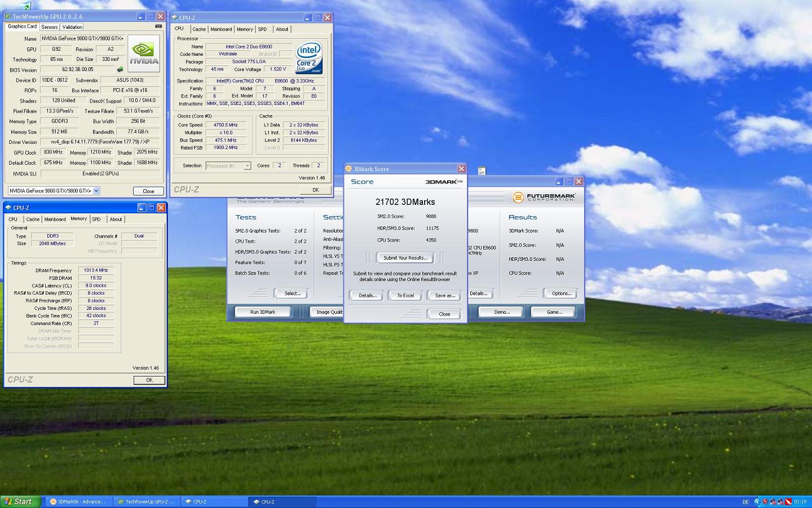Viewport: 812px width, 508px height.
Task: Click System Details button in 3DMark06
Action: click(x=480, y=294)
